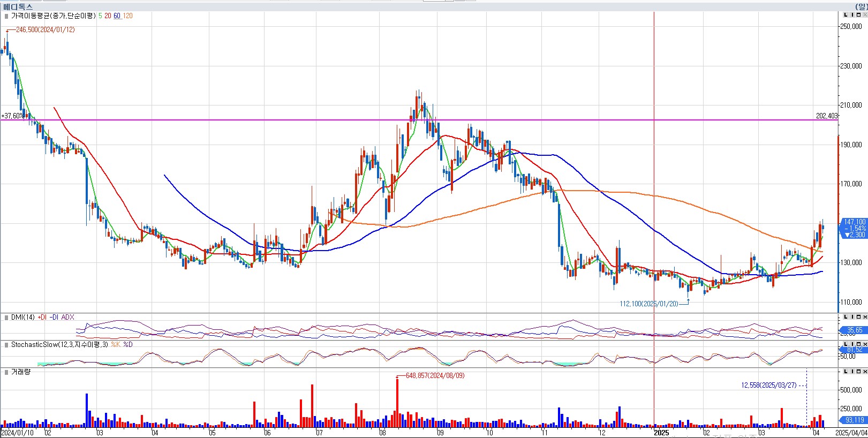Close the DMI indicator panel
This screenshot has height=438, width=868.
point(865,316)
